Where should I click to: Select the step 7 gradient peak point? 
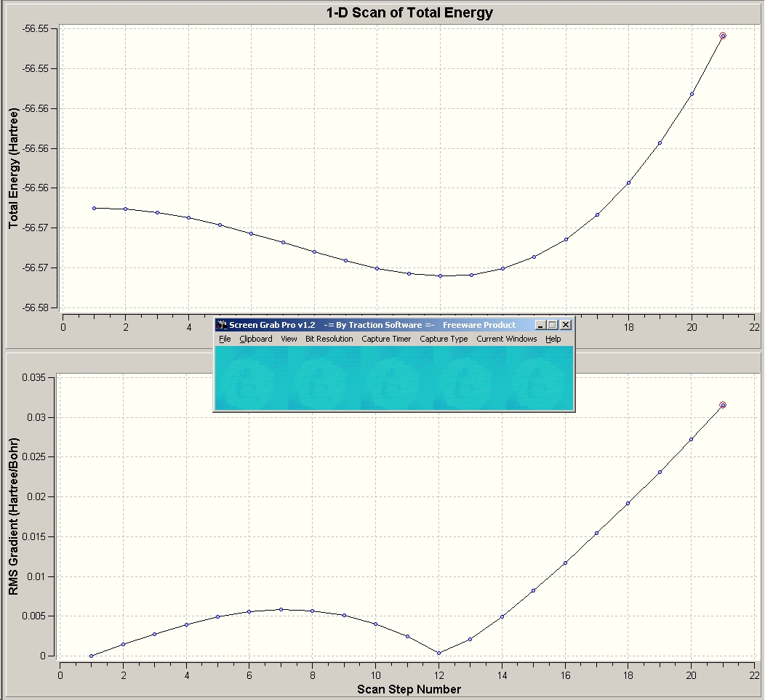pyautogui.click(x=281, y=609)
